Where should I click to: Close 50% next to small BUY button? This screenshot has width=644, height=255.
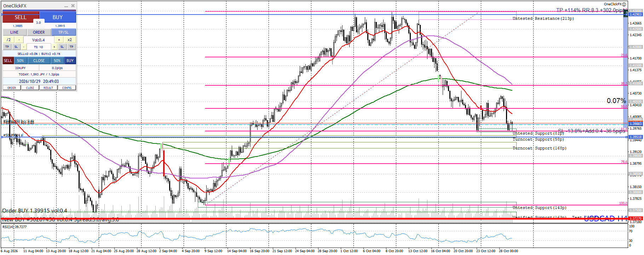pyautogui.click(x=57, y=61)
